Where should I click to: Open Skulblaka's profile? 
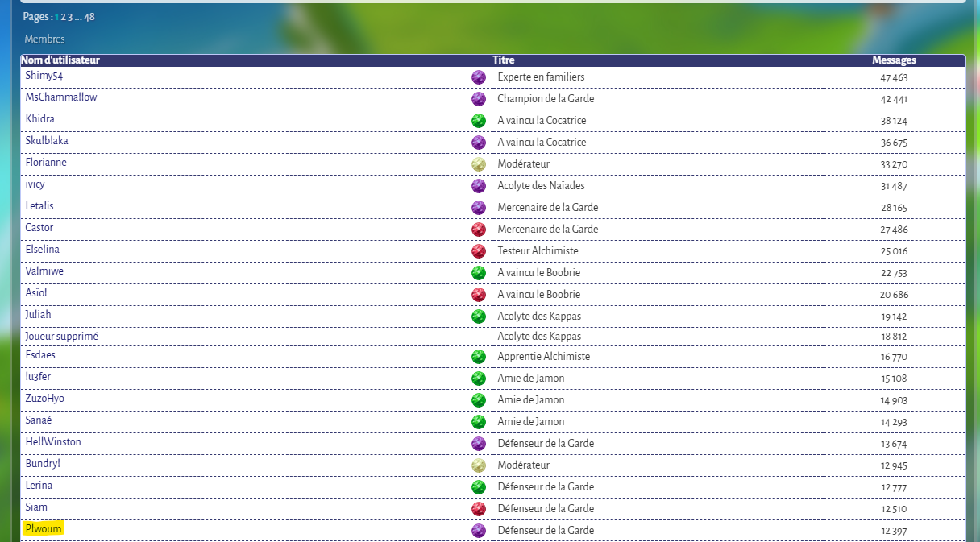click(x=47, y=141)
